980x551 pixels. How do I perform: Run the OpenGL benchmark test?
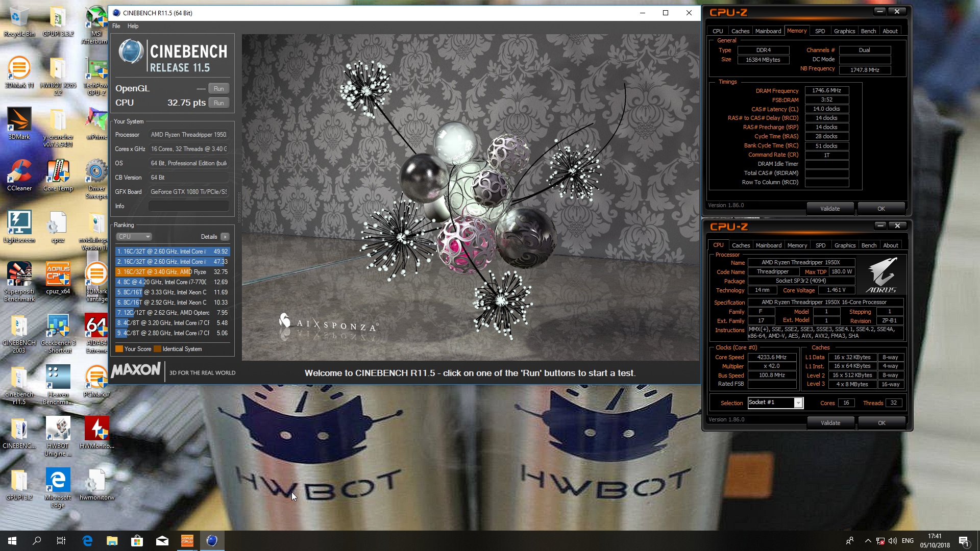tap(218, 89)
